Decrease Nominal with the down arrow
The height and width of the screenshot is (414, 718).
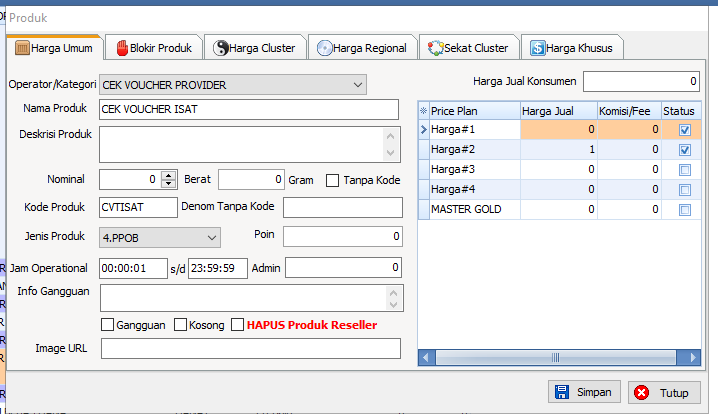169,184
